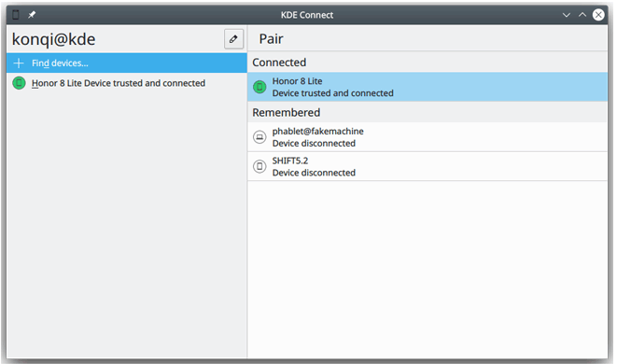The height and width of the screenshot is (364, 617).
Task: Click the KDE Connect window title
Action: pyautogui.click(x=307, y=15)
